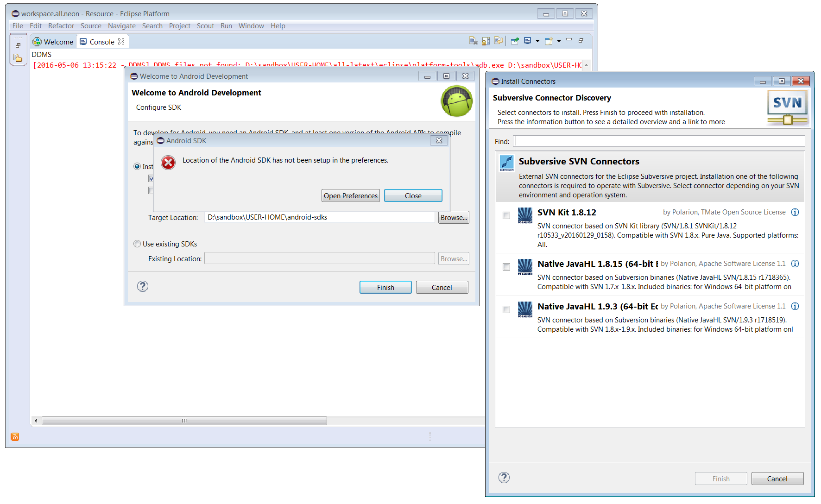Screen dimensions: 821x504
Task: Restore the minimized view stack in left trim
Action: click(x=18, y=45)
